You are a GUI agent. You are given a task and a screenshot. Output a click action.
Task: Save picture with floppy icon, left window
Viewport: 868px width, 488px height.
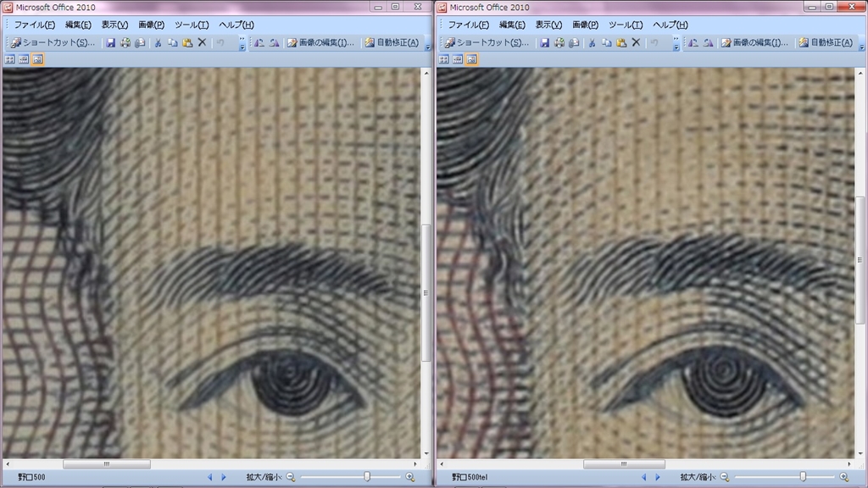click(111, 42)
